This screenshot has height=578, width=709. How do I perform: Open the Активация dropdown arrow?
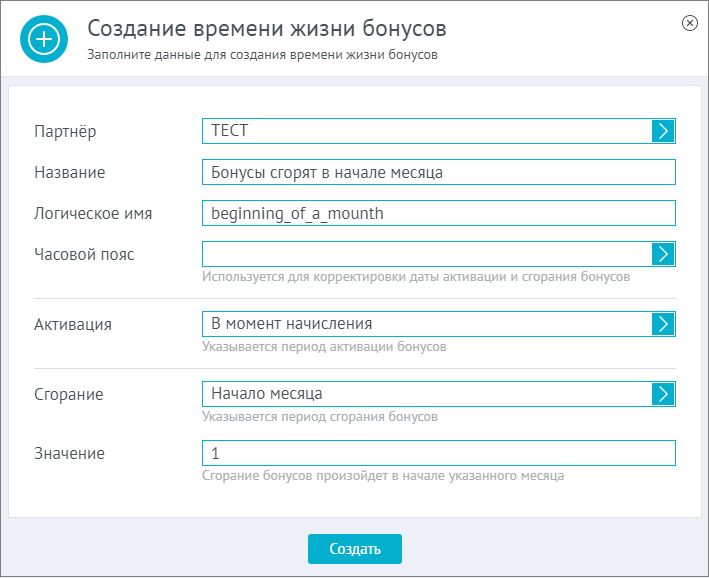pos(663,324)
